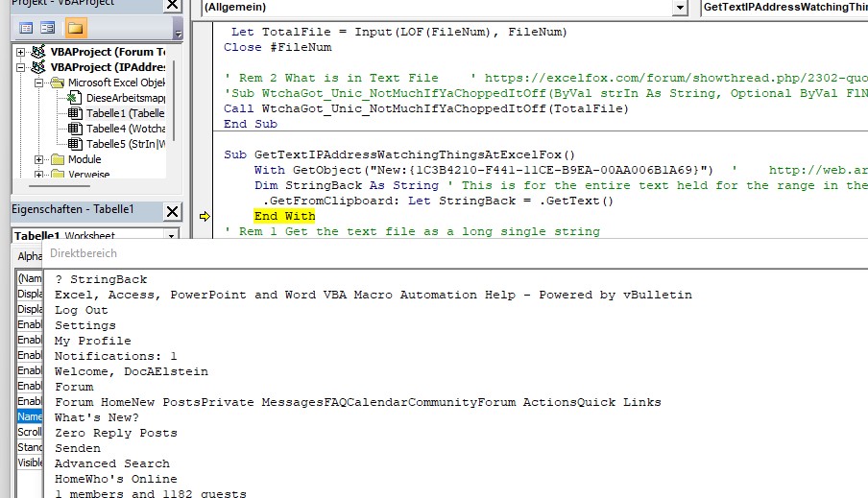Click Tabelle4 worksheet icon
Viewport: 868px width, 498px height.
[75, 129]
